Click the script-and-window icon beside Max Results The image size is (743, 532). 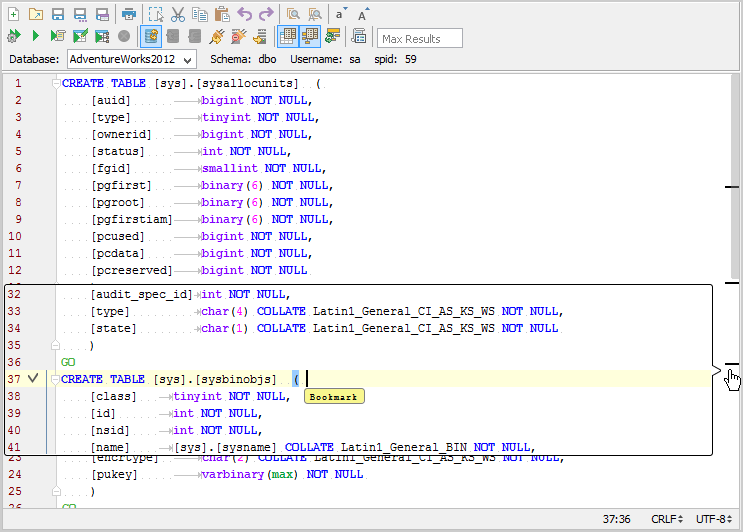359,36
